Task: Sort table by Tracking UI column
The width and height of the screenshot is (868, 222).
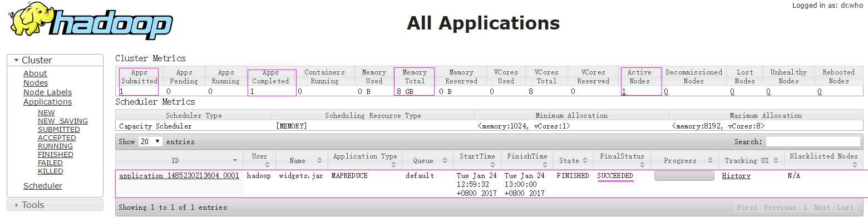Action: [751, 160]
